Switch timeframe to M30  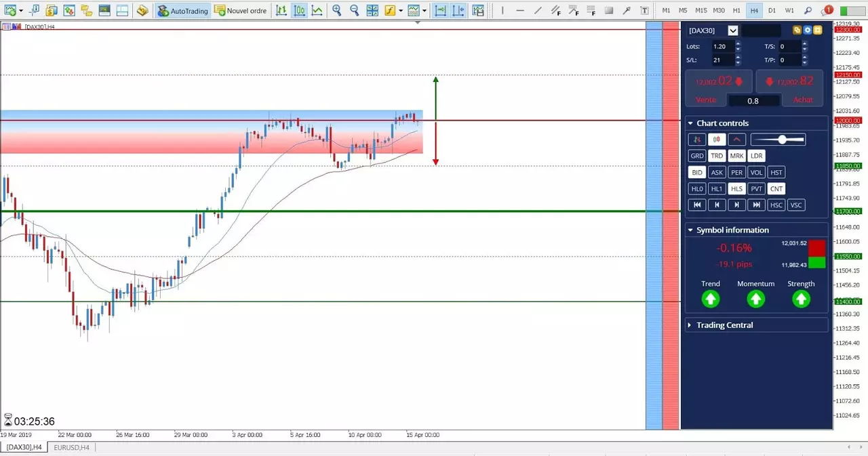pos(719,11)
